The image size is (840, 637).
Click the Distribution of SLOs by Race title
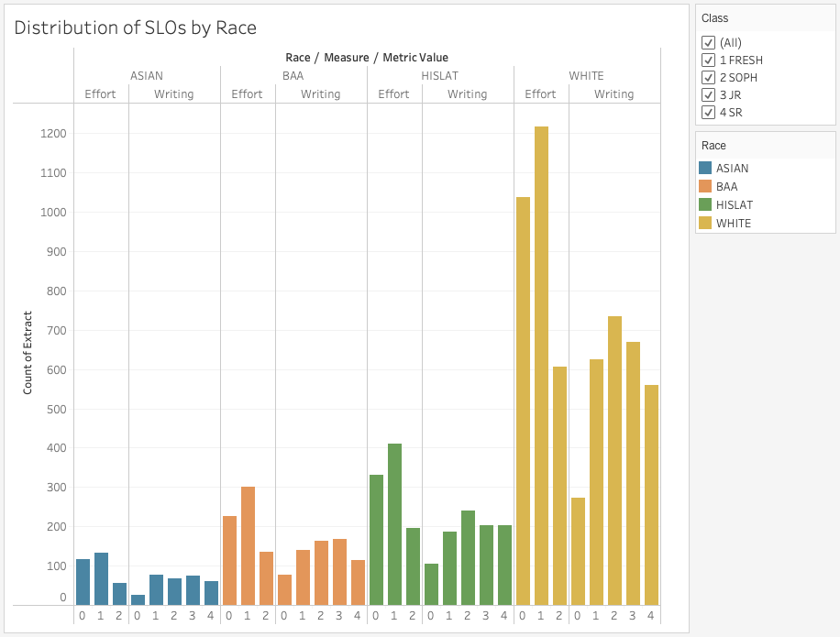point(135,27)
